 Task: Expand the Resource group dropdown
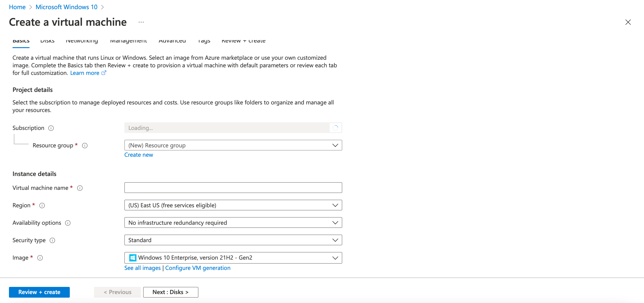[335, 145]
